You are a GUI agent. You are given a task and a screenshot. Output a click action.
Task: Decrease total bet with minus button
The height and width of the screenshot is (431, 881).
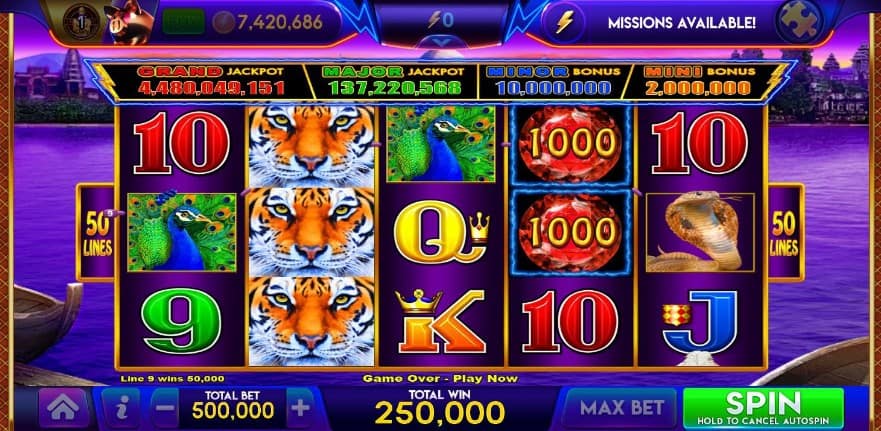165,408
